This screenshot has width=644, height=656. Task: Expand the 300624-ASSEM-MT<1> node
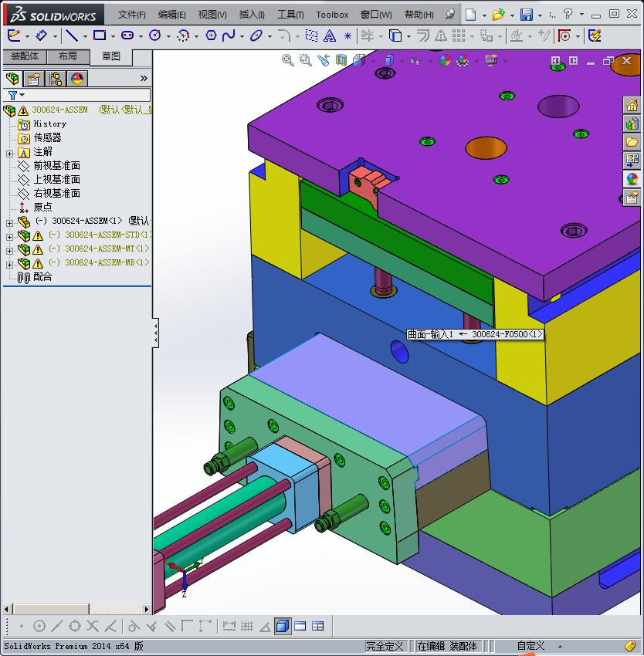tap(9, 251)
